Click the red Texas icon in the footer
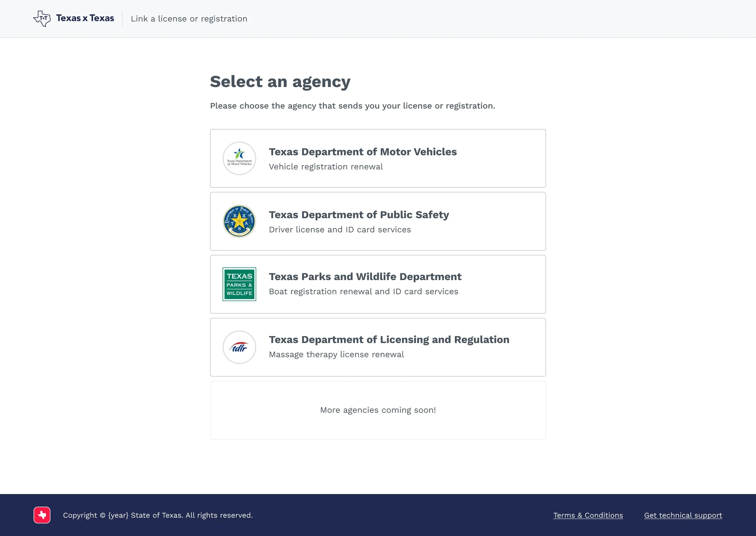756x536 pixels. (x=42, y=515)
